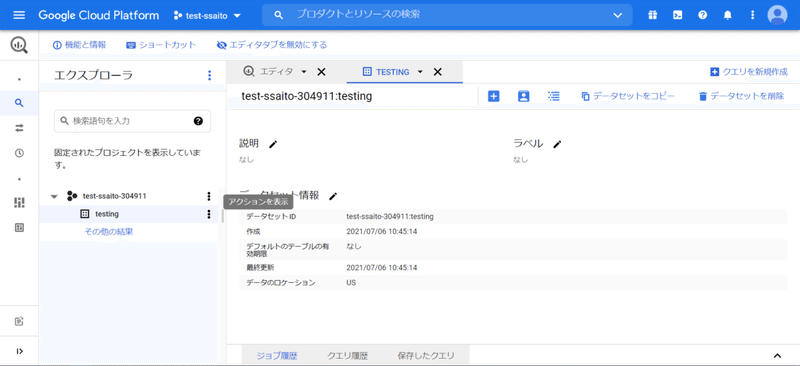Select the SQL workspace search sidebar icon

(19, 103)
